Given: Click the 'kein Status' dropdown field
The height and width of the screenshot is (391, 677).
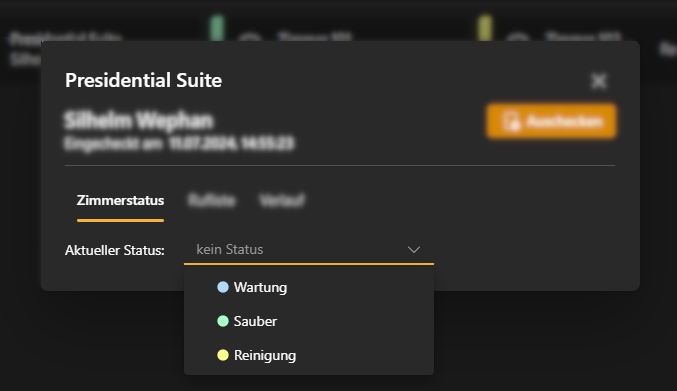Looking at the screenshot, I should pyautogui.click(x=309, y=250).
